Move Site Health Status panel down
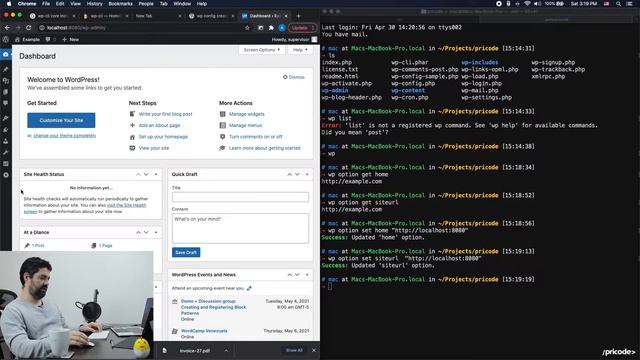The image size is (640, 360). [x=146, y=174]
